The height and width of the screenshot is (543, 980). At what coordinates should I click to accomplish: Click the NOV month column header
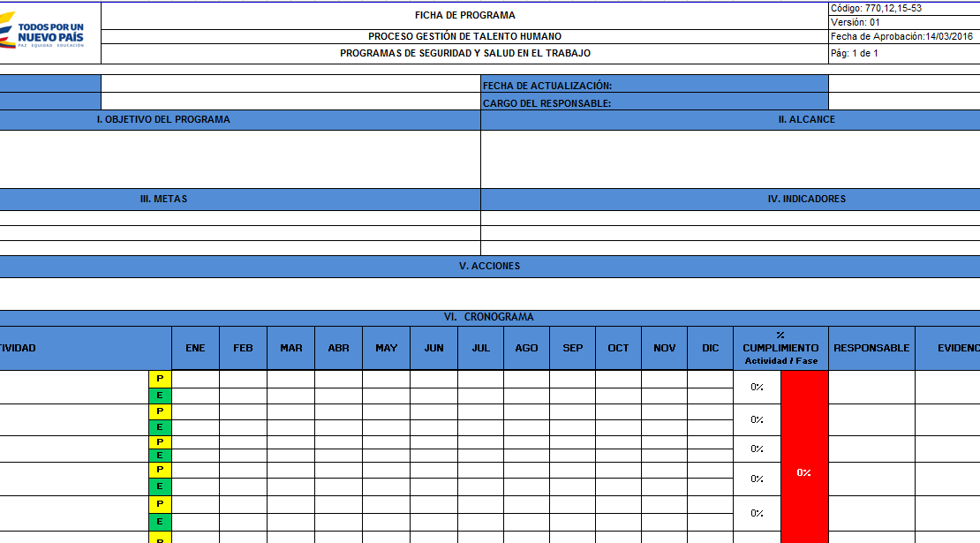tap(665, 348)
